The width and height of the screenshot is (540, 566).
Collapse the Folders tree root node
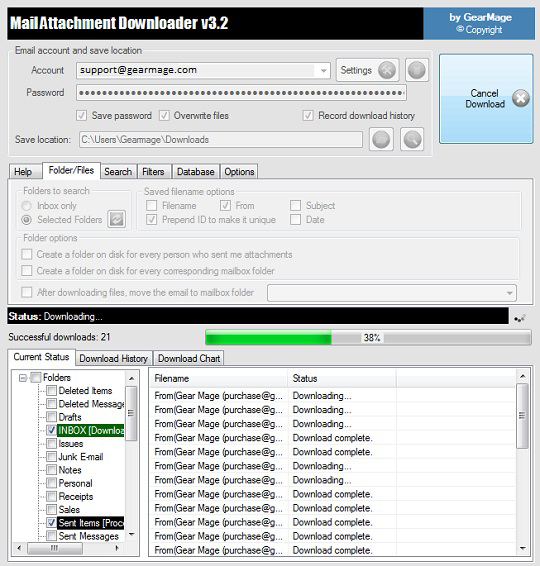coord(23,378)
